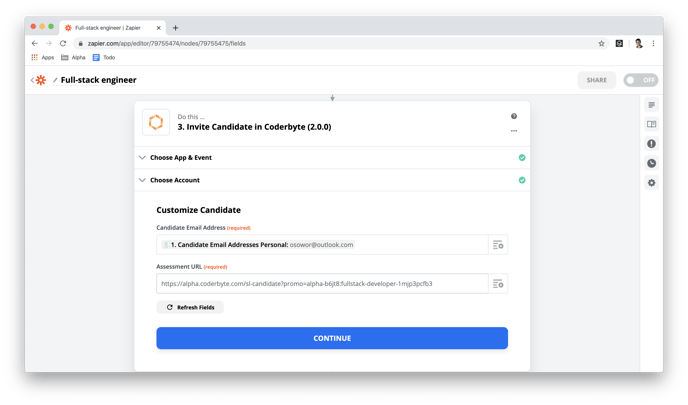Open the help question mark icon
The image size is (688, 405).
pyautogui.click(x=514, y=116)
